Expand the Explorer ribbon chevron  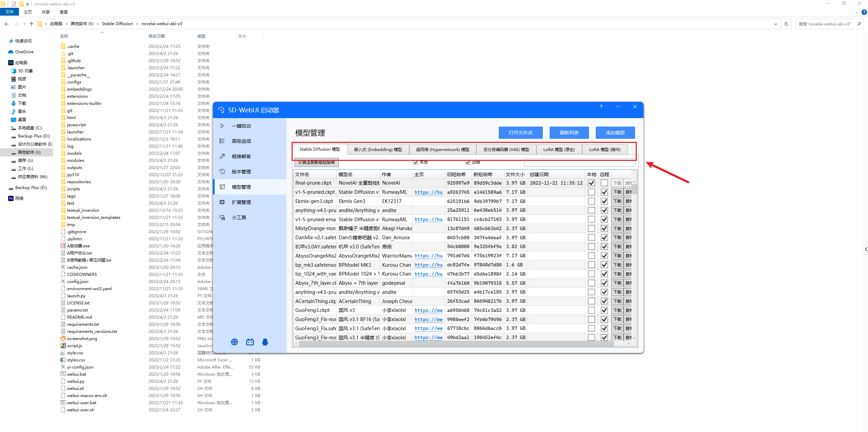857,12
